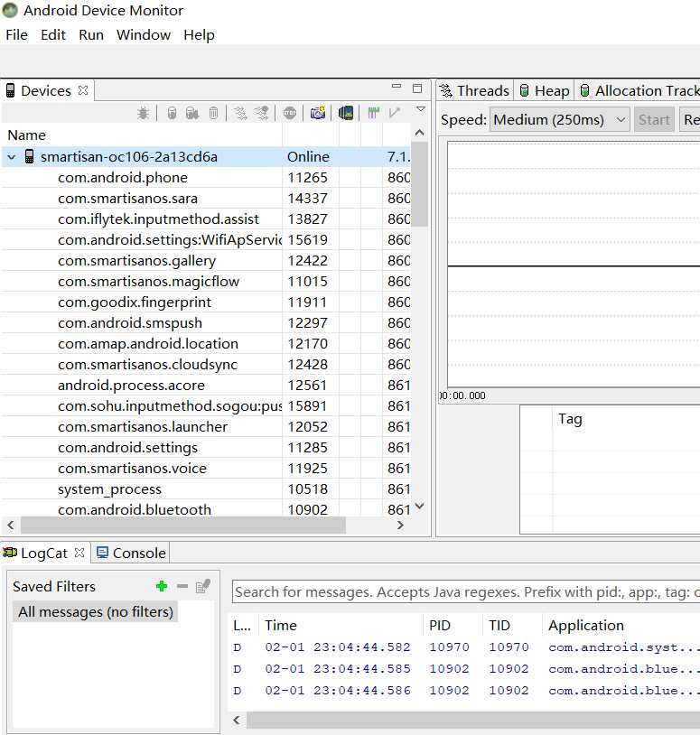Select All messages (no filters) filter
Image resolution: width=700 pixels, height=735 pixels.
96,611
